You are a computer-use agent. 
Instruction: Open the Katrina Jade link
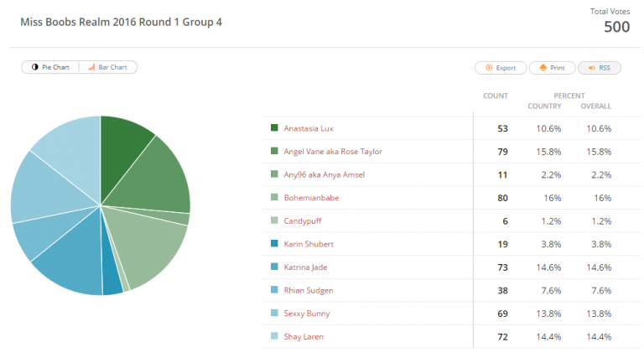click(x=305, y=267)
